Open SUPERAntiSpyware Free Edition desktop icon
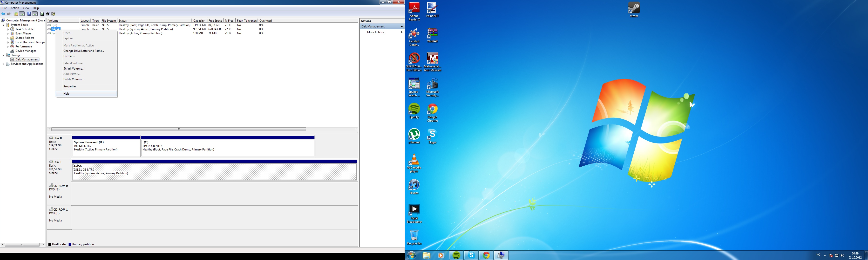Screen dimensions: 868x260 pyautogui.click(x=414, y=62)
